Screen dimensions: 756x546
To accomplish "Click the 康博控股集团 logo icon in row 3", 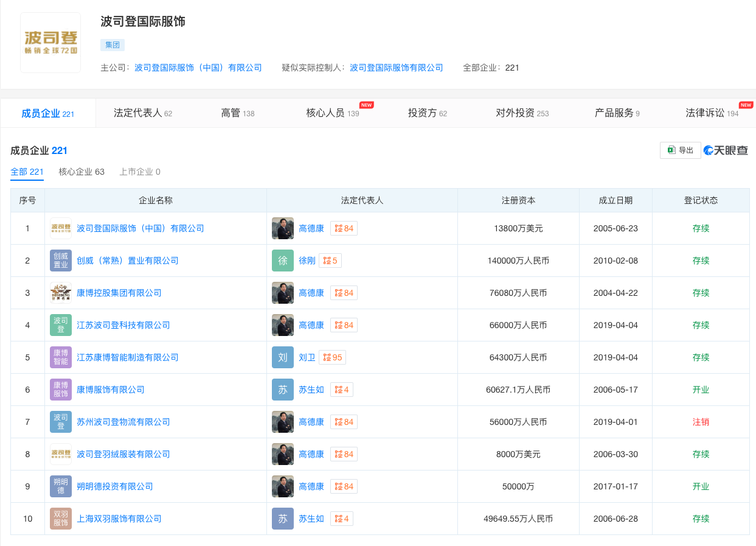I will [60, 292].
